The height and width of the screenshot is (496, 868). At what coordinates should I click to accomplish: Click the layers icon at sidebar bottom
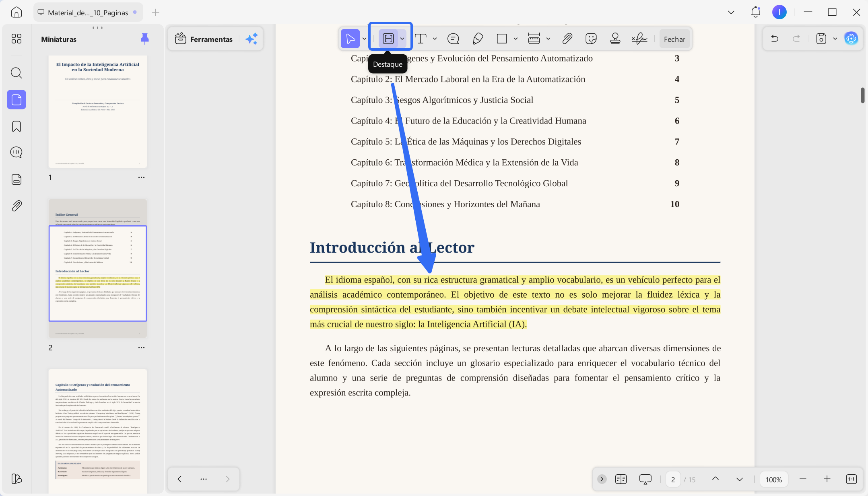click(16, 479)
